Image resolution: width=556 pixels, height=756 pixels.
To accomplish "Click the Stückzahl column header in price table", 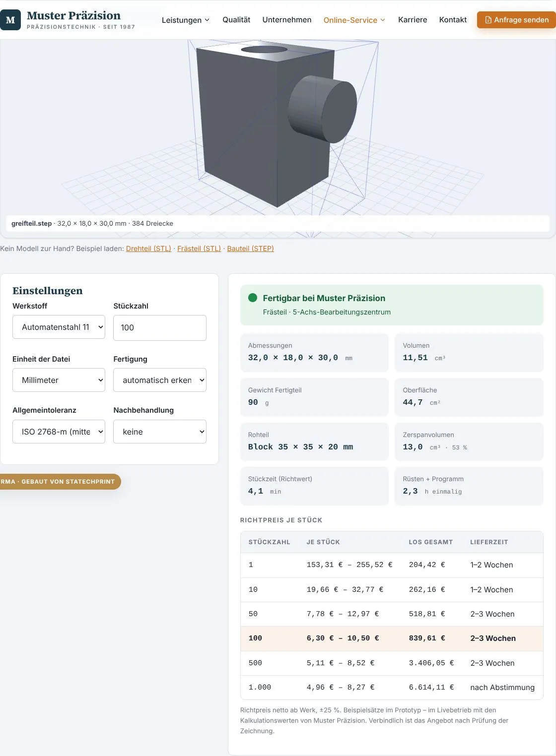I will point(269,542).
